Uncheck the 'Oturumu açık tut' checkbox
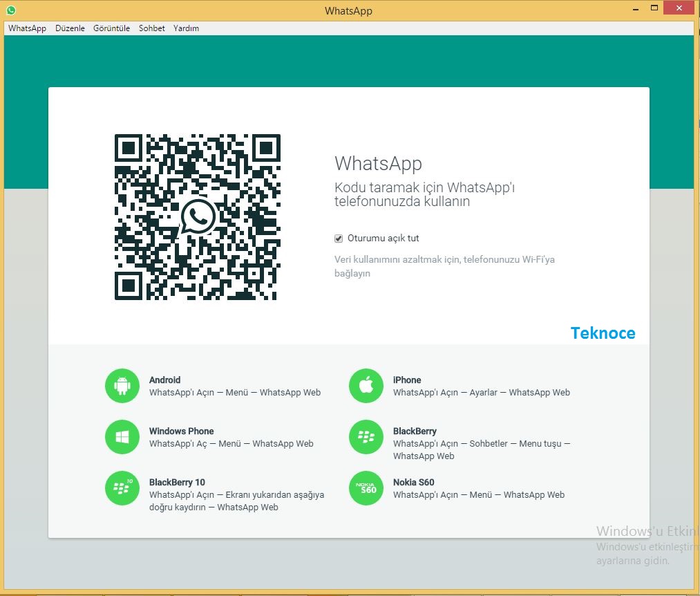 click(x=339, y=239)
